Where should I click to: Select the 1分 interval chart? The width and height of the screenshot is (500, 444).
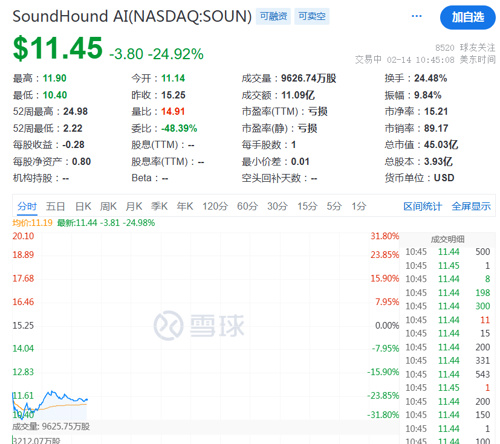click(x=359, y=206)
